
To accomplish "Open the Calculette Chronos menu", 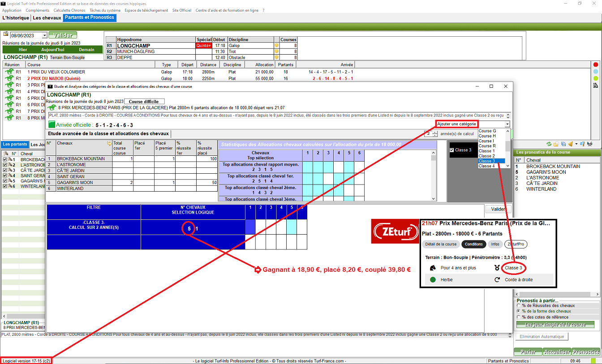I will pyautogui.click(x=69, y=10).
